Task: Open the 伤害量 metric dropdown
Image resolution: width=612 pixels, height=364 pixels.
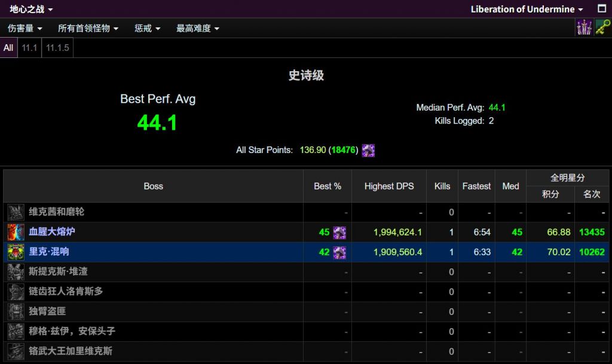Action: 24,28
